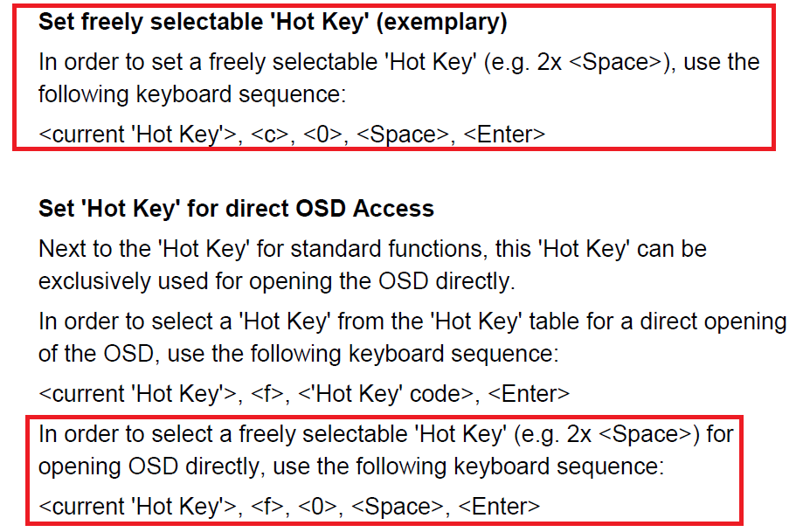The height and width of the screenshot is (532, 810).
Task: Click '<Space>' in the last keyboard sequence
Action: 398,507
